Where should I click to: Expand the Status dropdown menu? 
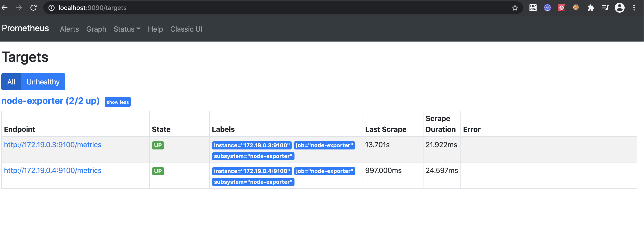point(127,29)
